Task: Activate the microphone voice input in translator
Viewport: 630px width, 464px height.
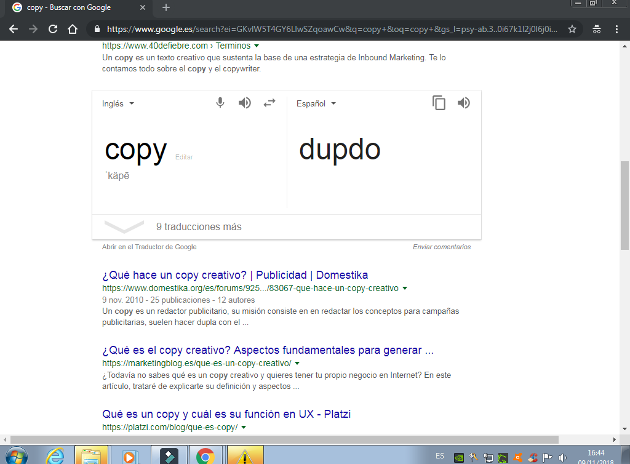Action: coord(220,103)
